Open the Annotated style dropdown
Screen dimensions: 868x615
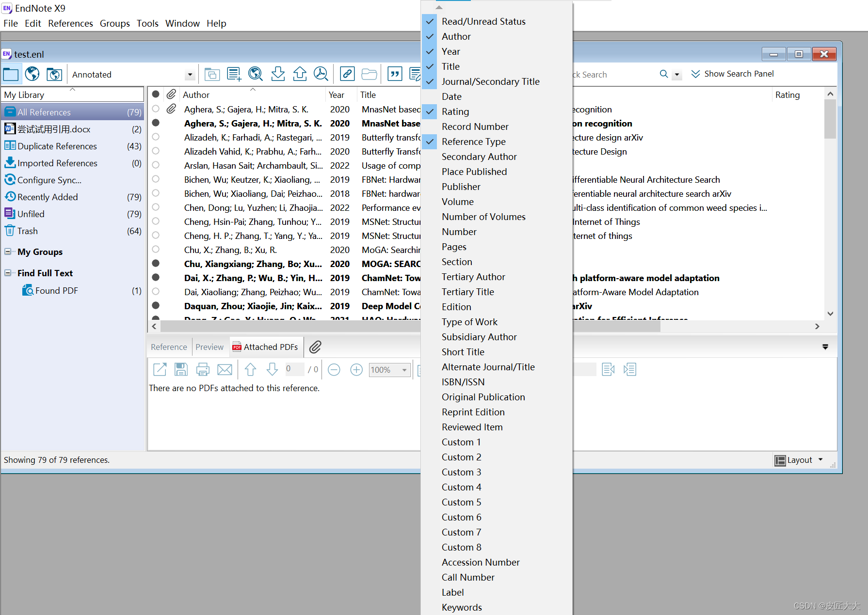click(x=190, y=75)
